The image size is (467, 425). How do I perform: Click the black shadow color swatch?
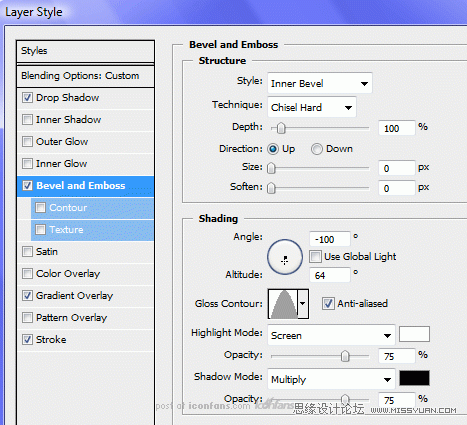point(414,378)
